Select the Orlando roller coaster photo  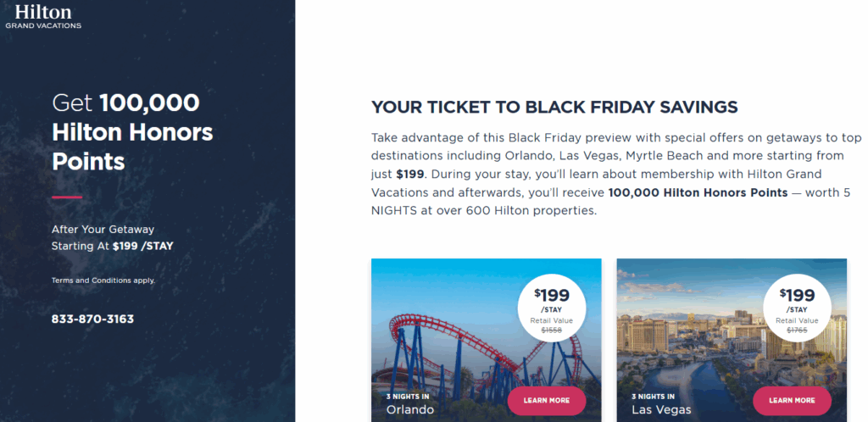[449, 339]
